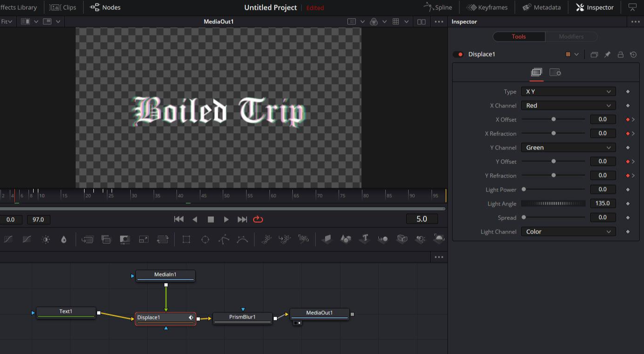This screenshot has width=644, height=354.
Task: Adjust the Light Angle dial strip
Action: pyautogui.click(x=553, y=204)
